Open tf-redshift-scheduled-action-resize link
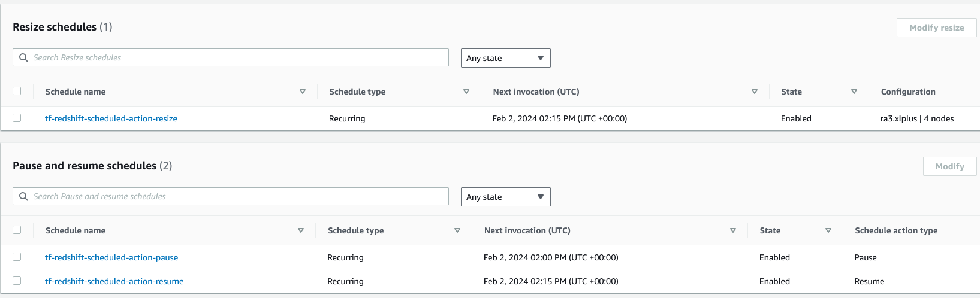Image resolution: width=980 pixels, height=298 pixels. pos(111,118)
